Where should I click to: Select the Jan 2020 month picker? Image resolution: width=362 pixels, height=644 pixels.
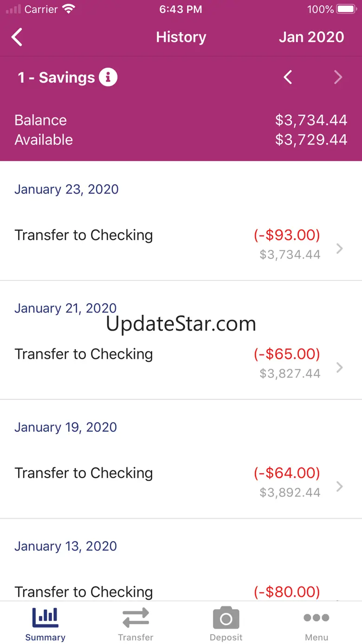[x=311, y=37]
